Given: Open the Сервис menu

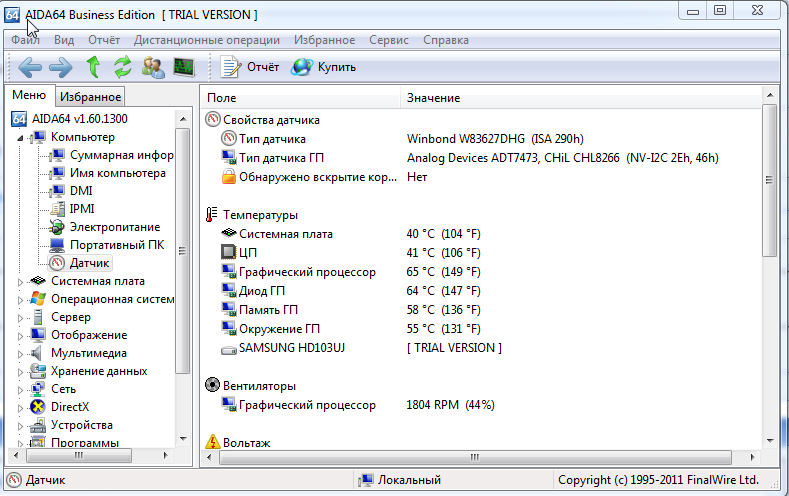Looking at the screenshot, I should click(x=389, y=40).
